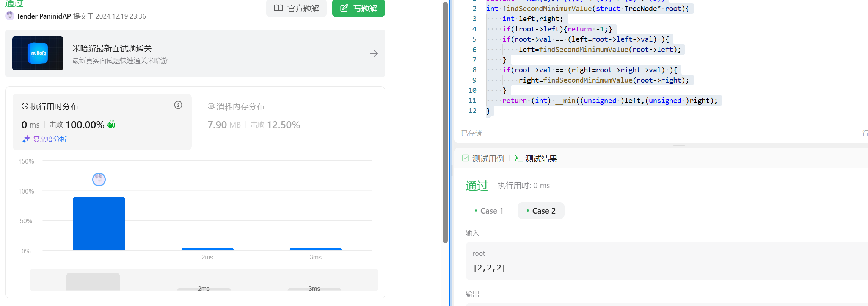Switch to the 测试用例 tab
This screenshot has height=306, width=868.
pyautogui.click(x=483, y=159)
